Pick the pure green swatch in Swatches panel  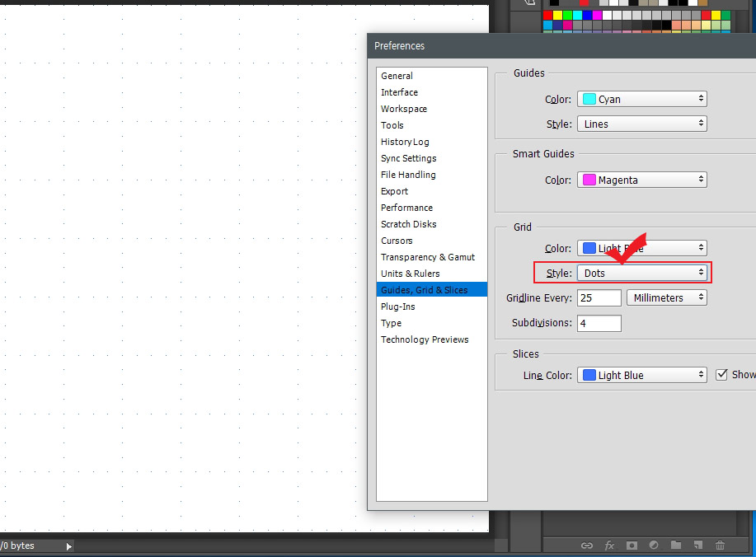[567, 15]
